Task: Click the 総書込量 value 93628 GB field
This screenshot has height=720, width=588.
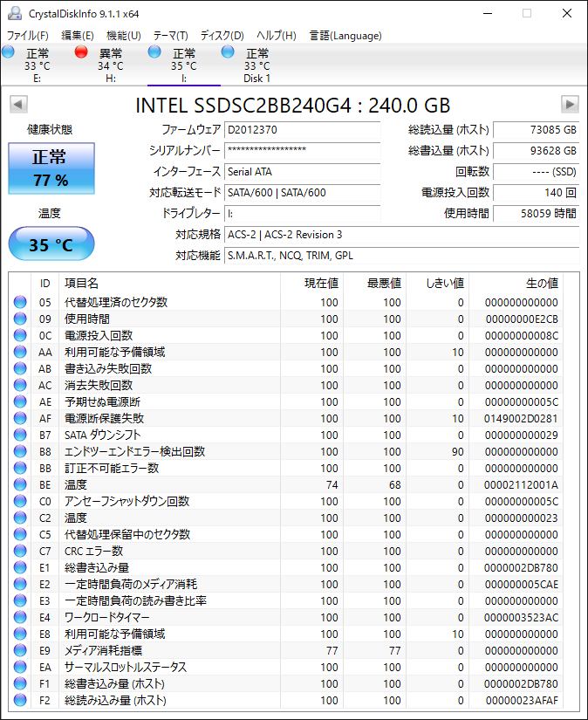Action: click(537, 151)
